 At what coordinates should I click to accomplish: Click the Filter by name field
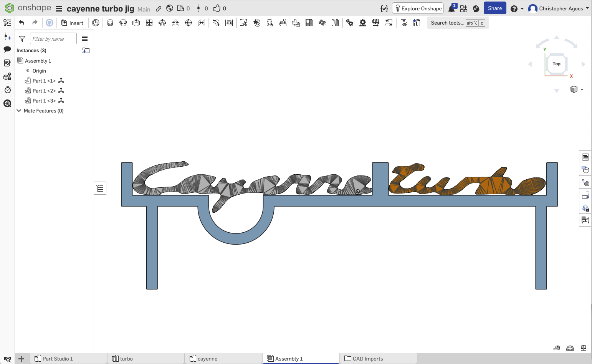click(x=53, y=39)
